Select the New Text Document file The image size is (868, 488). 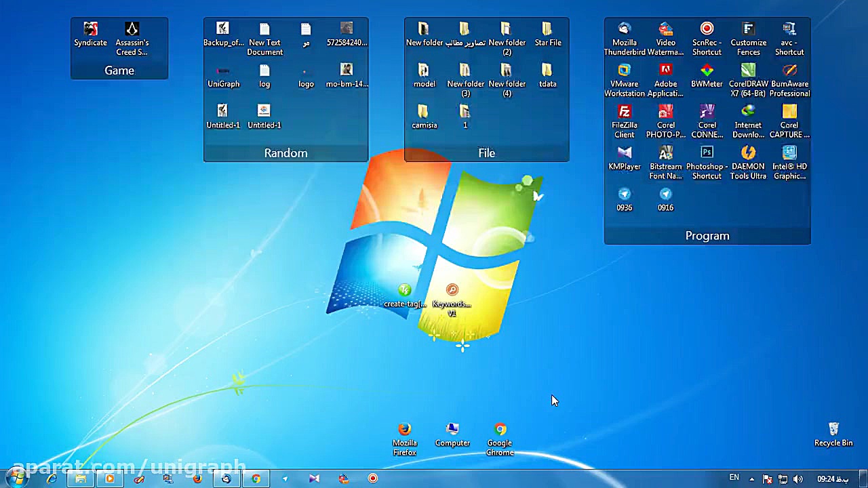(264, 30)
